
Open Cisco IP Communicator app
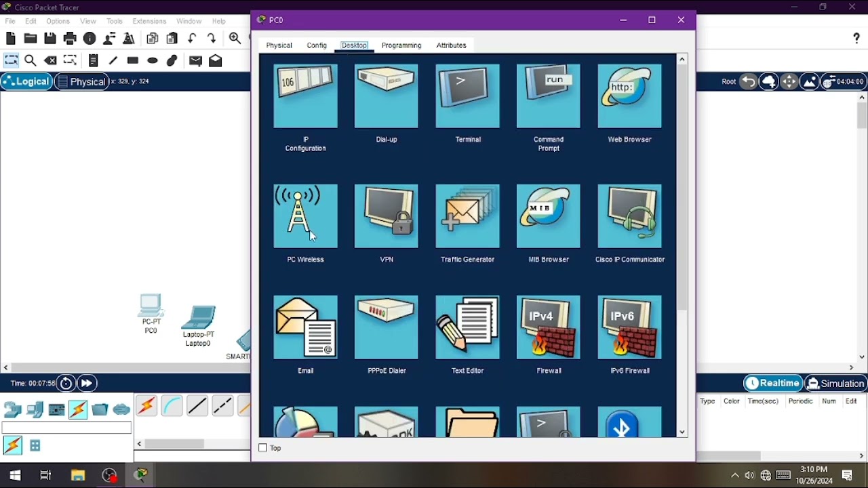[629, 216]
